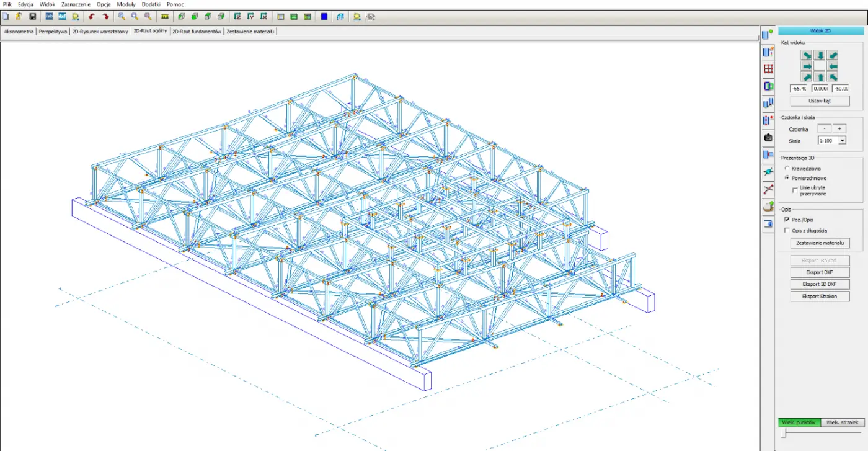The image size is (868, 451).
Task: Tick the Opis z długością checkbox
Action: 787,231
